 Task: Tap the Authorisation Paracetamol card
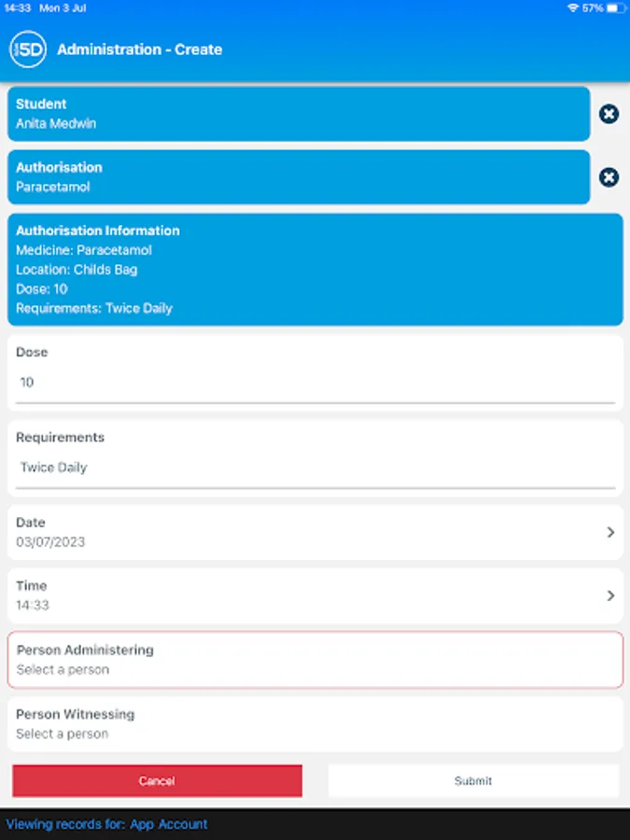[x=299, y=177]
